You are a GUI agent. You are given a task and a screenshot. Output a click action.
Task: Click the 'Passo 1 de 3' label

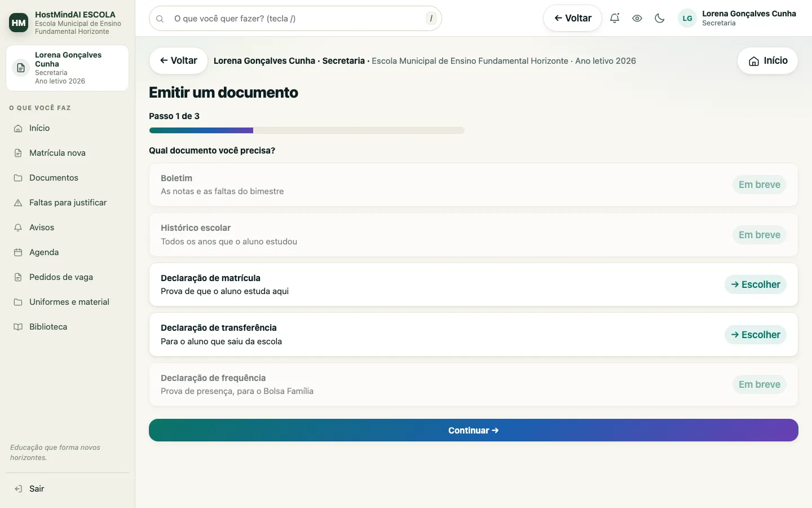coord(174,116)
